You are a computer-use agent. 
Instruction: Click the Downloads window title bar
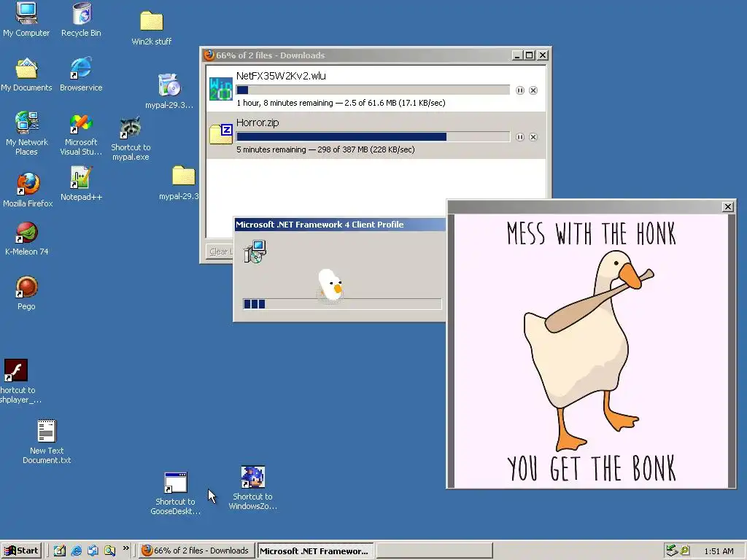(x=357, y=55)
